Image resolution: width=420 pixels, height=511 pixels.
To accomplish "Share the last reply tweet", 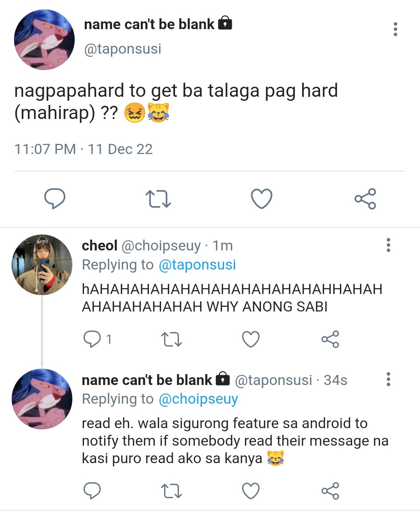I will pos(330,491).
